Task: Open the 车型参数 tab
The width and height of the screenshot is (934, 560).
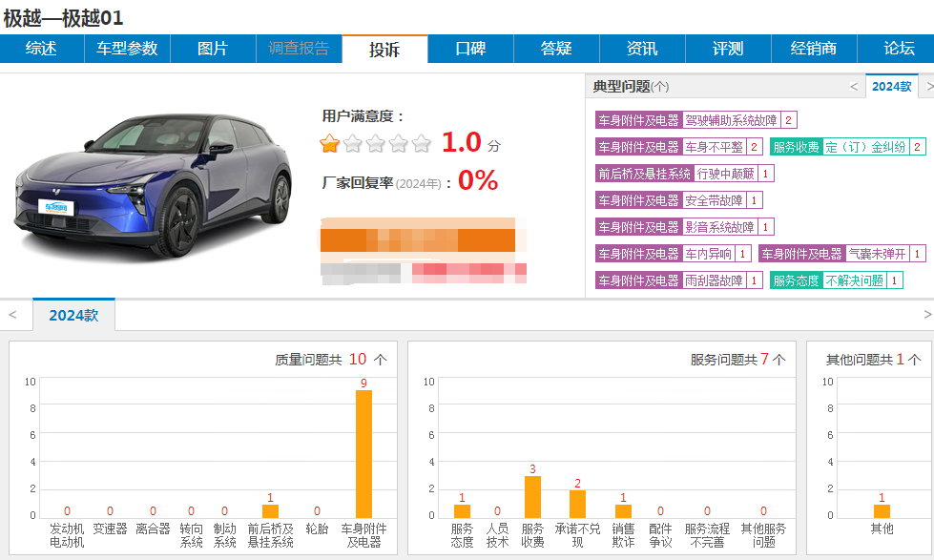Action: pos(127,49)
